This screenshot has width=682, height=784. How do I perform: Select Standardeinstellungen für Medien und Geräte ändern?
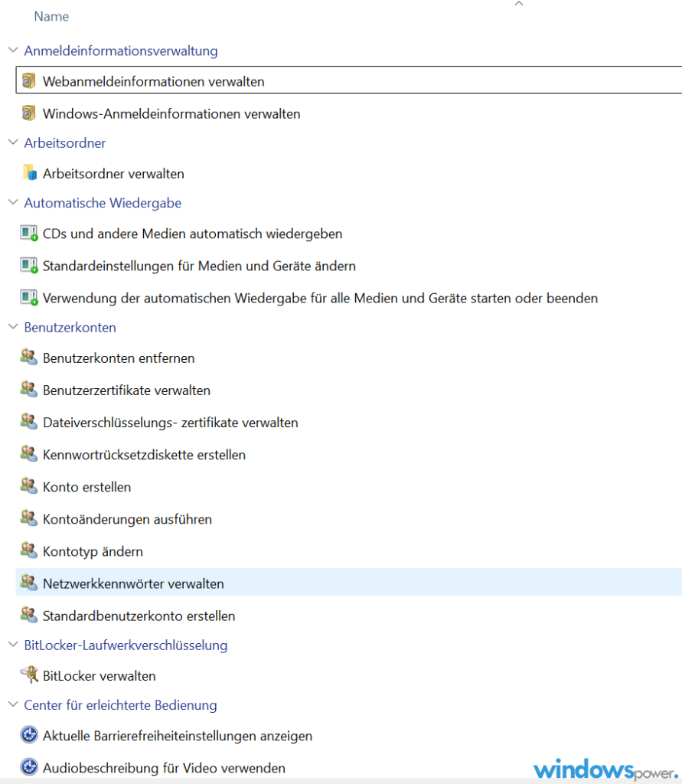[199, 266]
